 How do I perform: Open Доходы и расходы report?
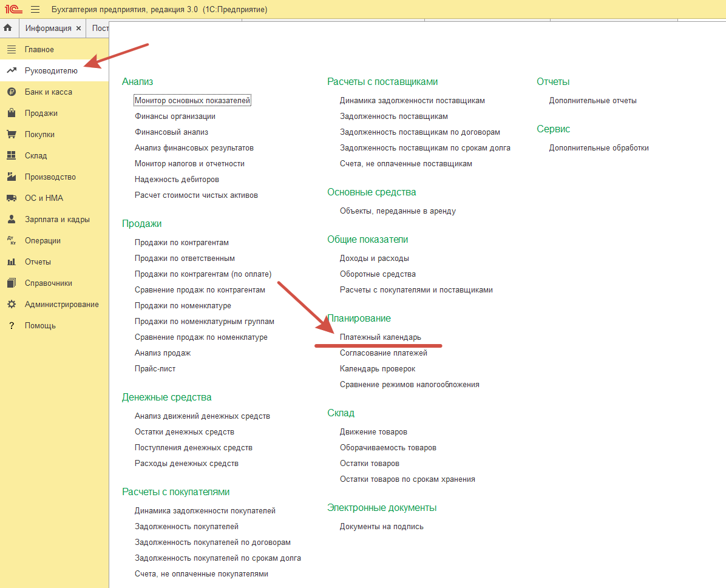[x=374, y=259]
